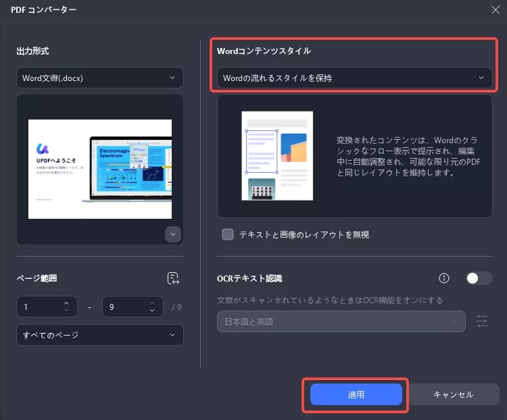Open the output format dropdown Word文書(.docx)

pyautogui.click(x=100, y=78)
